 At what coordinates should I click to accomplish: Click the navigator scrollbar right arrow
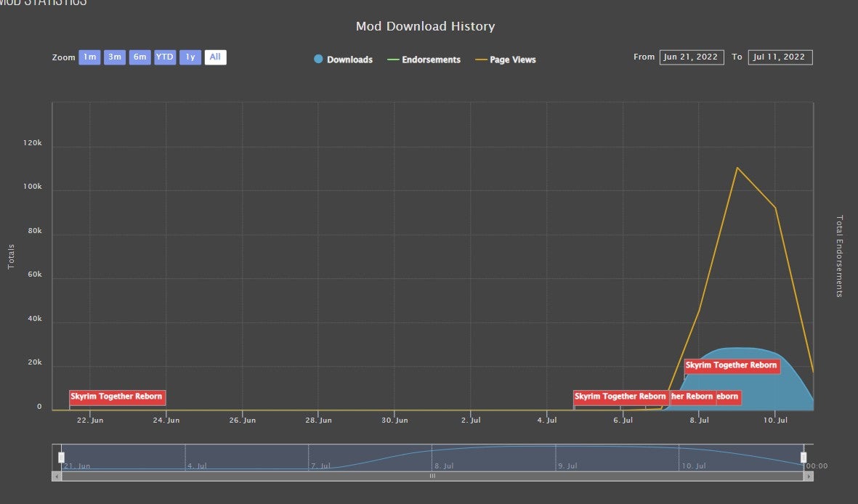[809, 476]
